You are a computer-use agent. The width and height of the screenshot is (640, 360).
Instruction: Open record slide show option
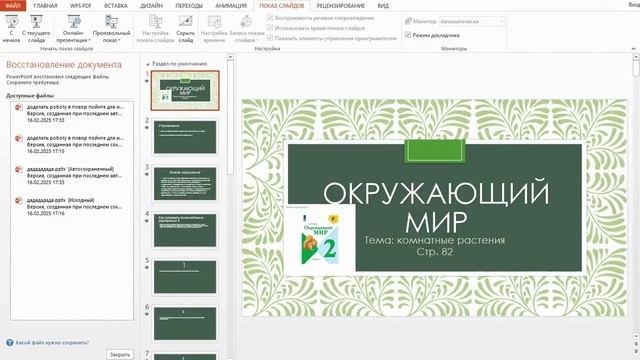pos(247,29)
